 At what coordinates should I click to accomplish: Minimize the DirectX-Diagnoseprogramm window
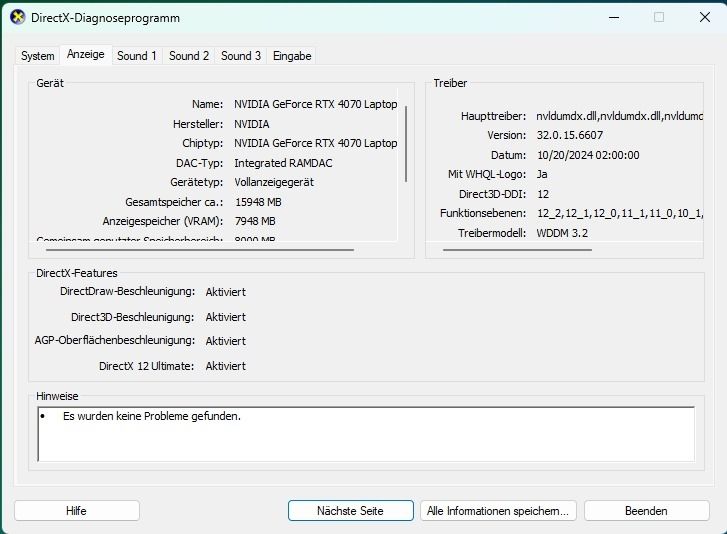(614, 18)
